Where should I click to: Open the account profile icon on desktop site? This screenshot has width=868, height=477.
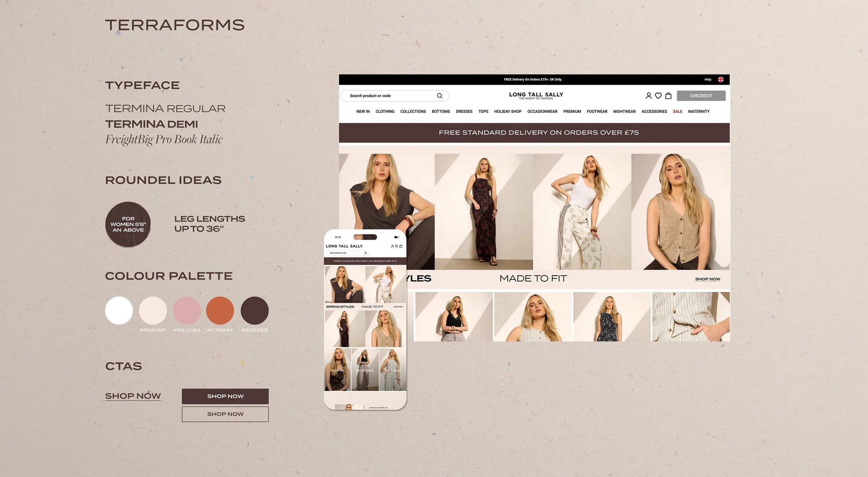tap(648, 95)
